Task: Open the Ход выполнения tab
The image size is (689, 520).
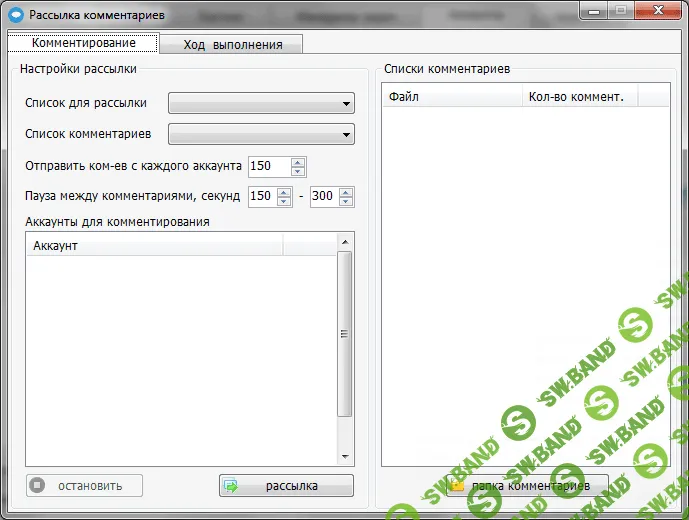Action: point(231,44)
